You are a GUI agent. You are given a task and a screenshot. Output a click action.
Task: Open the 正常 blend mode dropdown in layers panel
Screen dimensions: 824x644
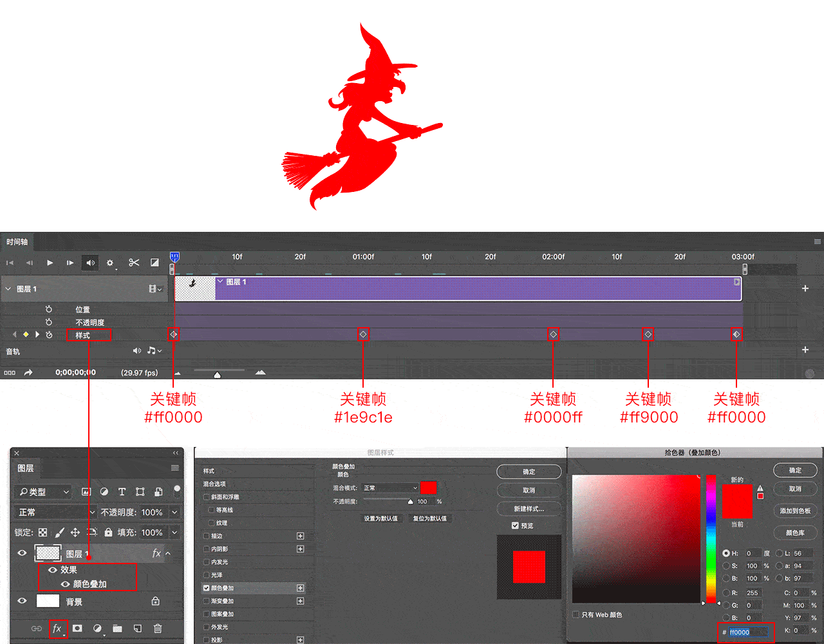pos(55,512)
